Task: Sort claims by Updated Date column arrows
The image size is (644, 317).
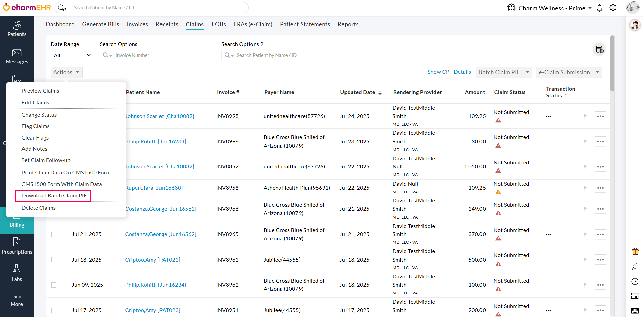Action: 380,92
